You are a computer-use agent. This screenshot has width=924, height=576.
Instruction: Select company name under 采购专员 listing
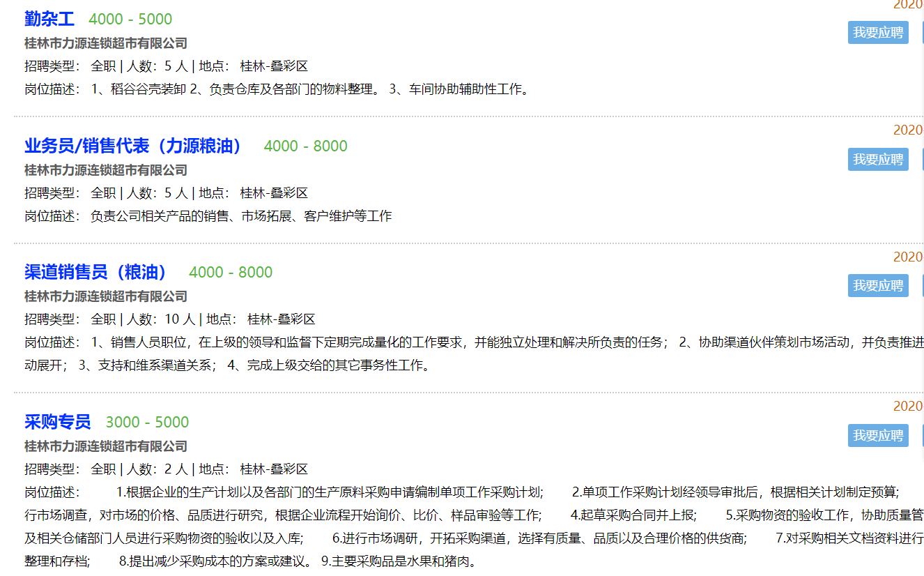click(106, 446)
